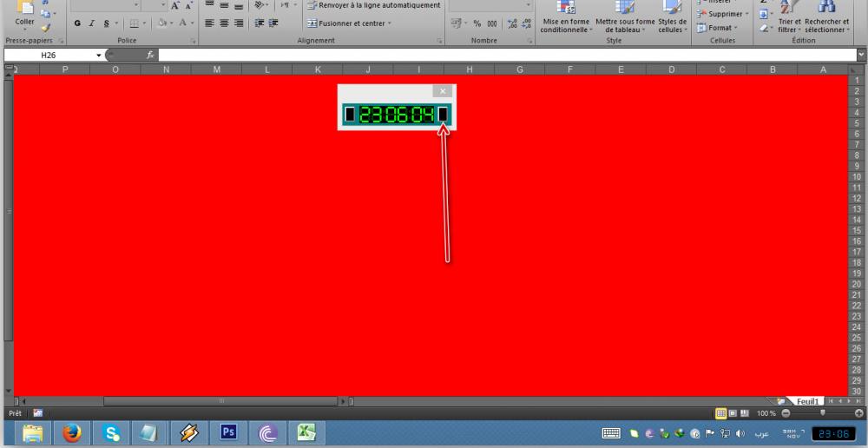This screenshot has width=868, height=448.
Task: Select column H header
Action: tap(469, 69)
